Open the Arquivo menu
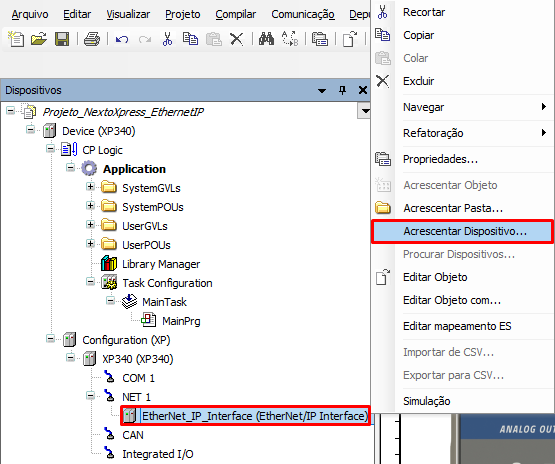 point(30,15)
